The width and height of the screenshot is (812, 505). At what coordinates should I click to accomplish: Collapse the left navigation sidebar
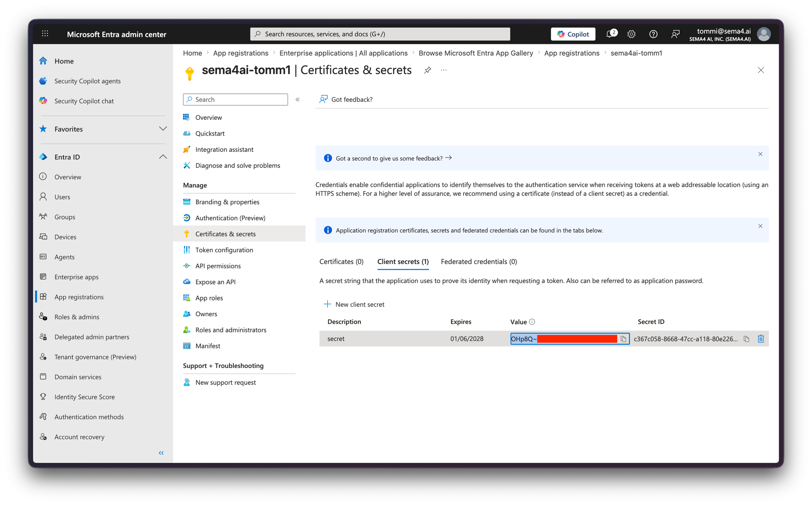click(x=161, y=453)
